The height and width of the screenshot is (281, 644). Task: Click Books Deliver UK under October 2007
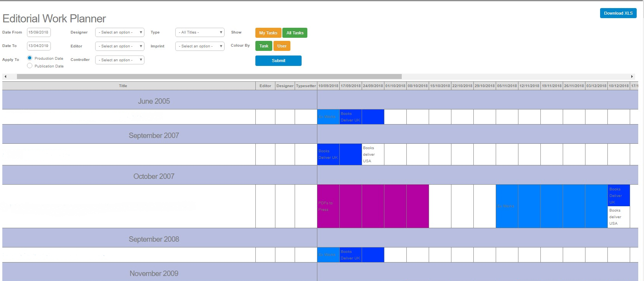click(x=619, y=195)
